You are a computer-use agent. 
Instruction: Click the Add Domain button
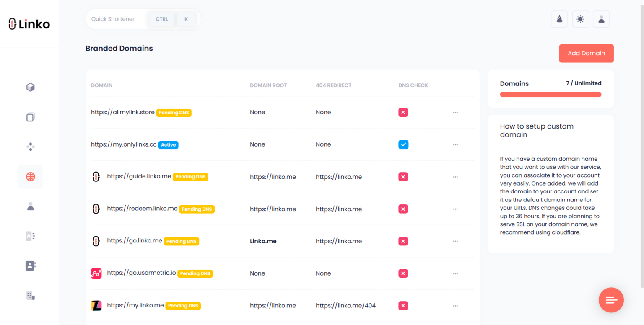[x=586, y=53]
